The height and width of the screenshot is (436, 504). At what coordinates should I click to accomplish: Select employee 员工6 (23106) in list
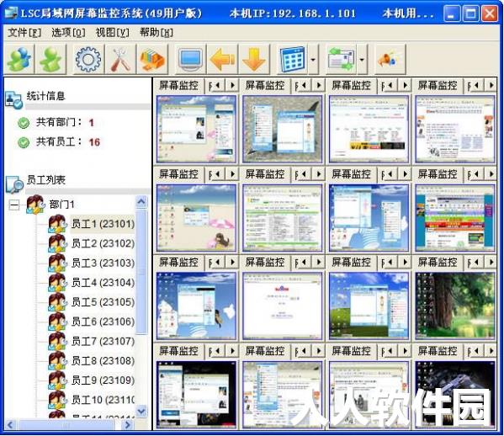103,322
